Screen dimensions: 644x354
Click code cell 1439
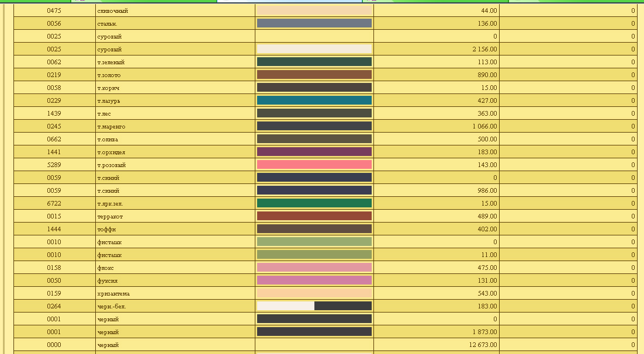click(54, 113)
